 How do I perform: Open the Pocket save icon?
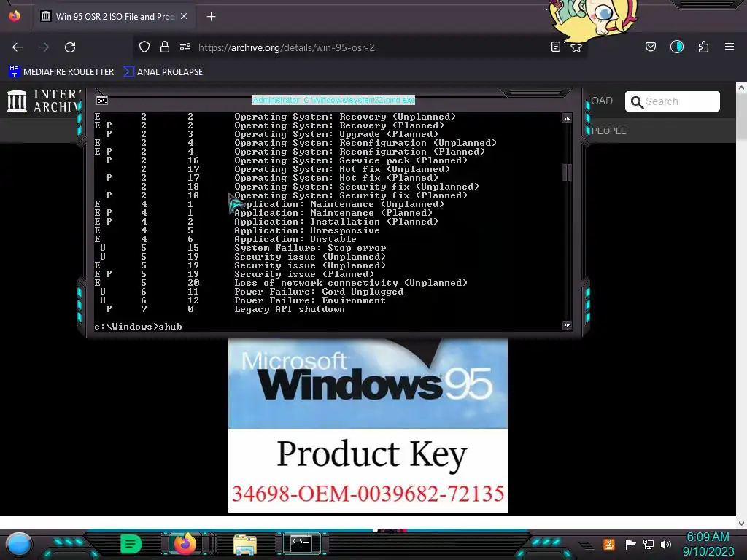[x=651, y=47]
